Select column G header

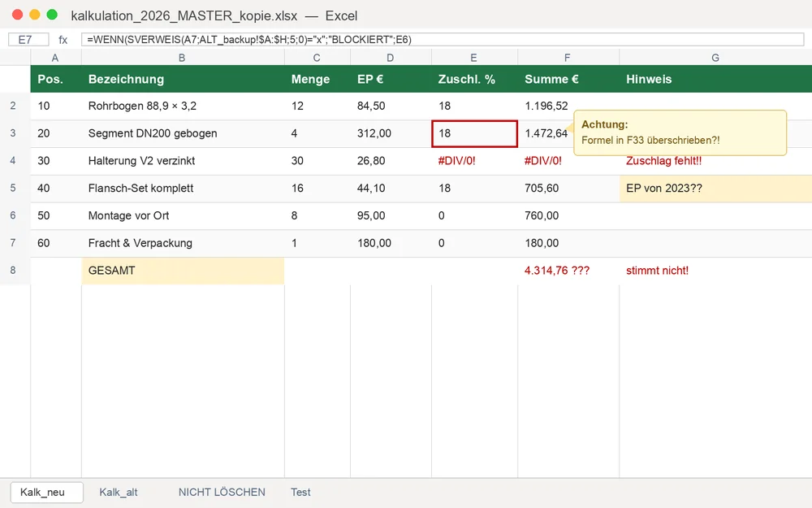click(x=715, y=58)
